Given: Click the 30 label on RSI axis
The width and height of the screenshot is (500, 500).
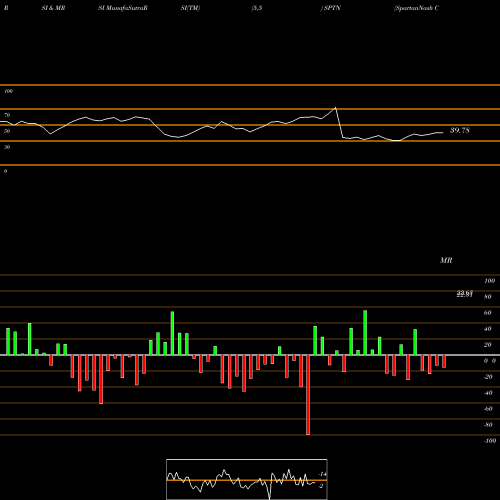Looking at the screenshot, I should [7, 147].
